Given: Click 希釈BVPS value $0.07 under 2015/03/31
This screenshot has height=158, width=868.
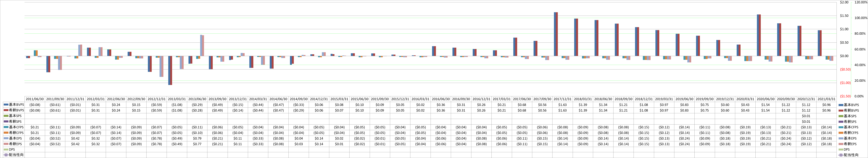Looking at the screenshot, I should coord(339,110).
